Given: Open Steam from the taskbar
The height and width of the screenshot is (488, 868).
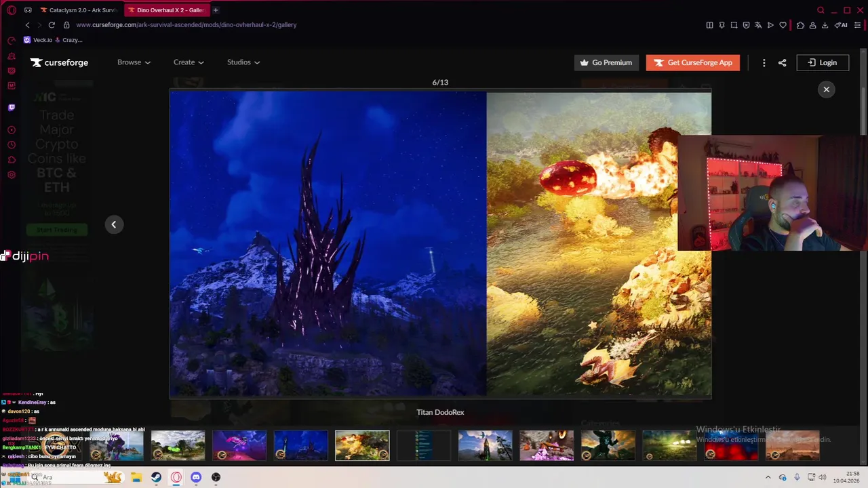Looking at the screenshot, I should point(156,477).
